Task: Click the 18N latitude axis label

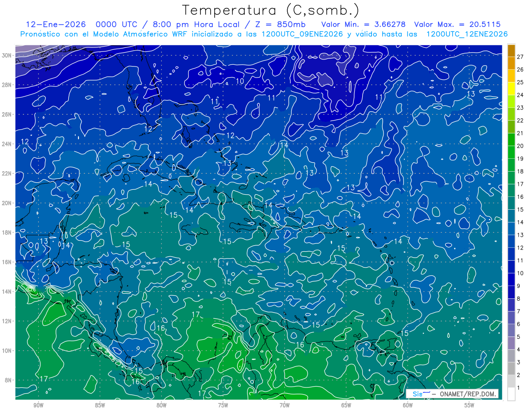Action: click(8, 232)
